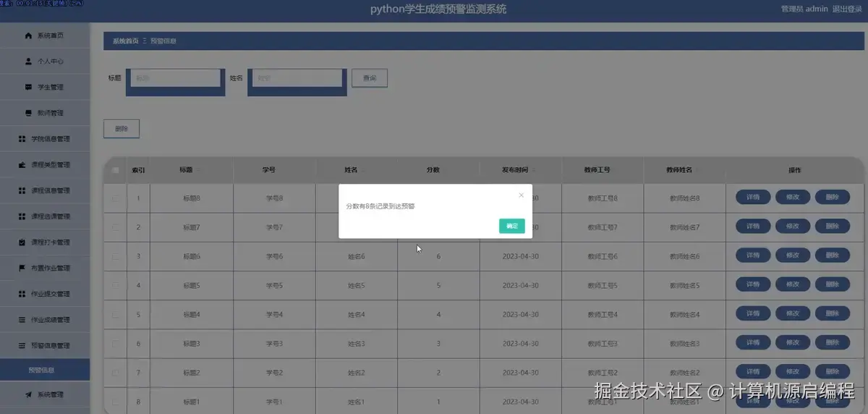Click the home icon beside 系统首页
The image size is (868, 414).
click(x=28, y=35)
